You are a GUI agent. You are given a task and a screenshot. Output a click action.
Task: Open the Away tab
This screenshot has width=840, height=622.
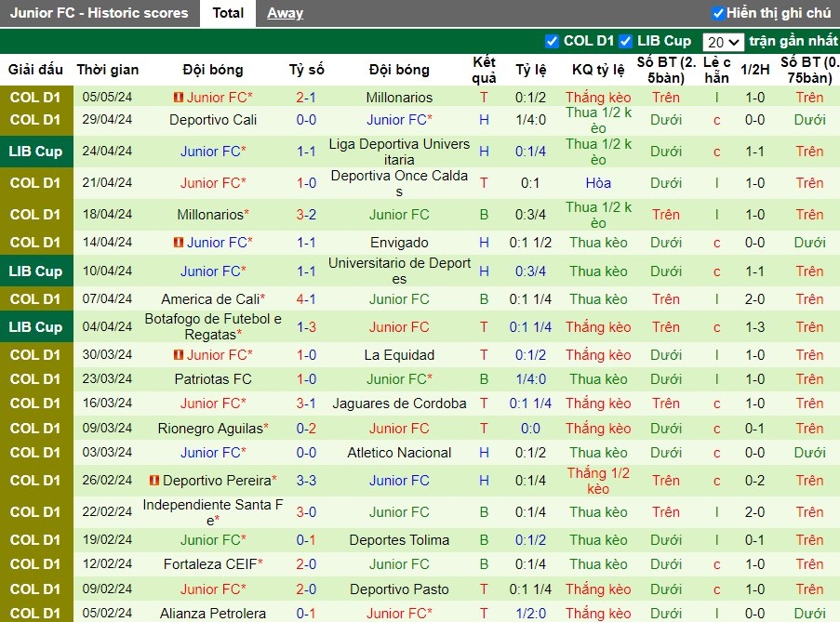[x=285, y=13]
